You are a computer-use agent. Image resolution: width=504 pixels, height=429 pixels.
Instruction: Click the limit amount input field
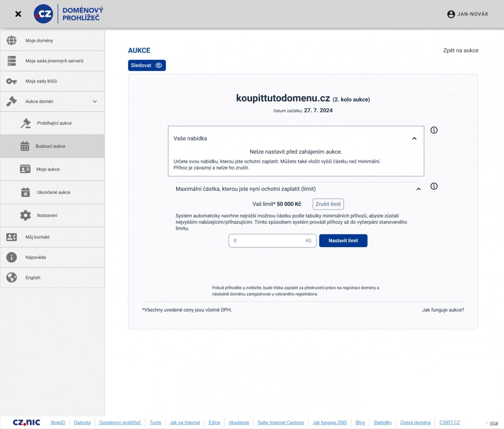click(268, 241)
